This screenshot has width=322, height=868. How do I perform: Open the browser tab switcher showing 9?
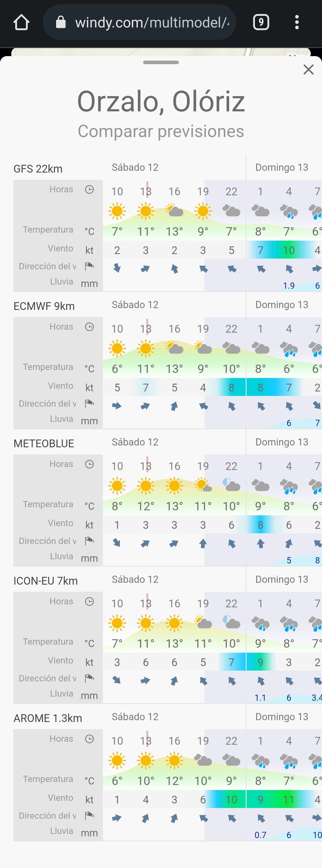261,23
